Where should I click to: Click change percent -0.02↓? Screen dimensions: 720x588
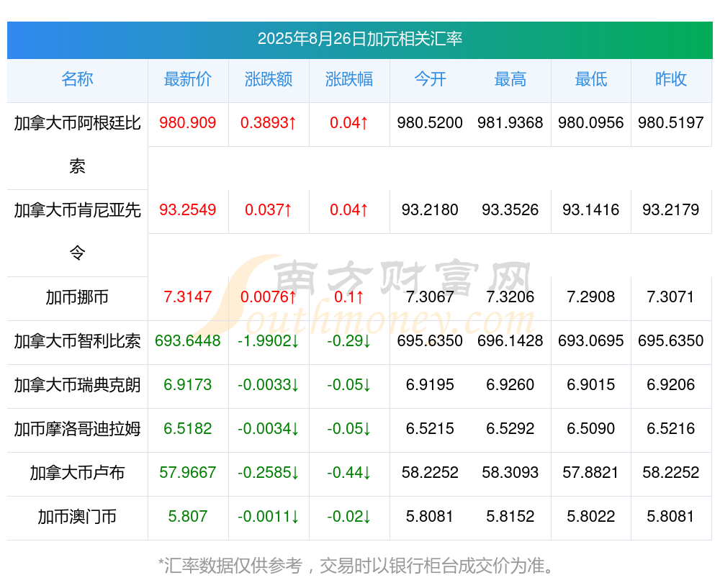click(349, 517)
